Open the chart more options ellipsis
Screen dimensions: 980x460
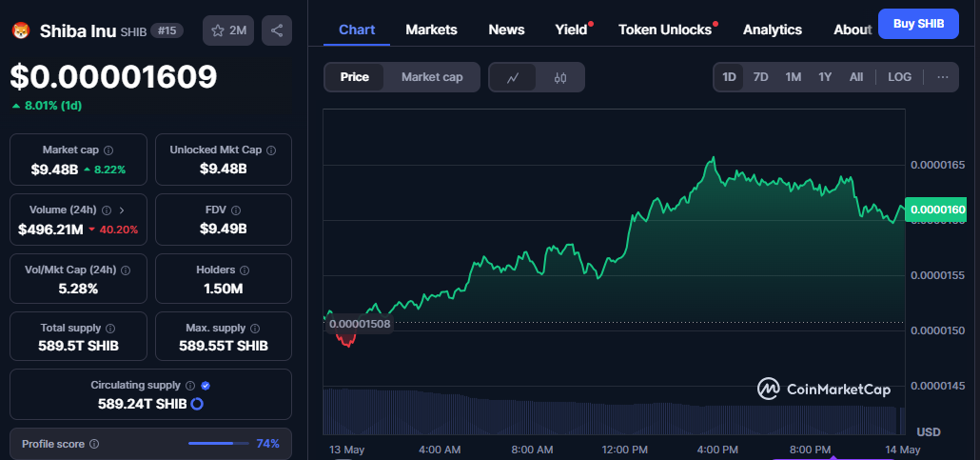click(943, 77)
